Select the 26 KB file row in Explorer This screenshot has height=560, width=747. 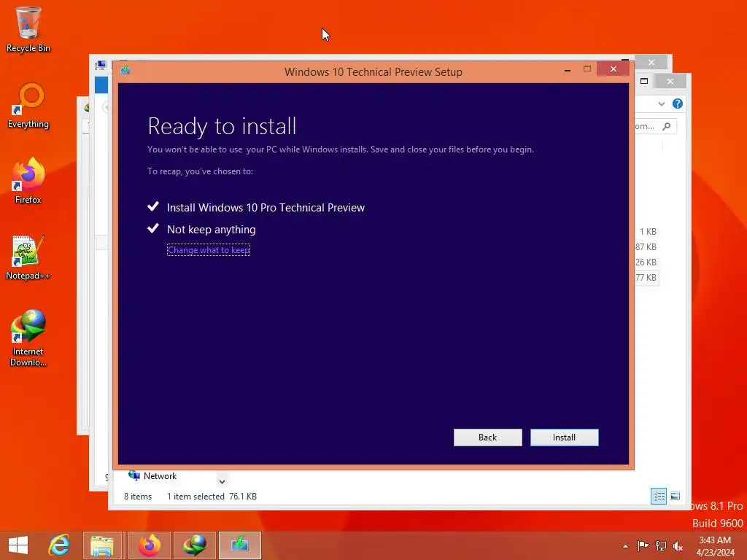pyautogui.click(x=646, y=262)
